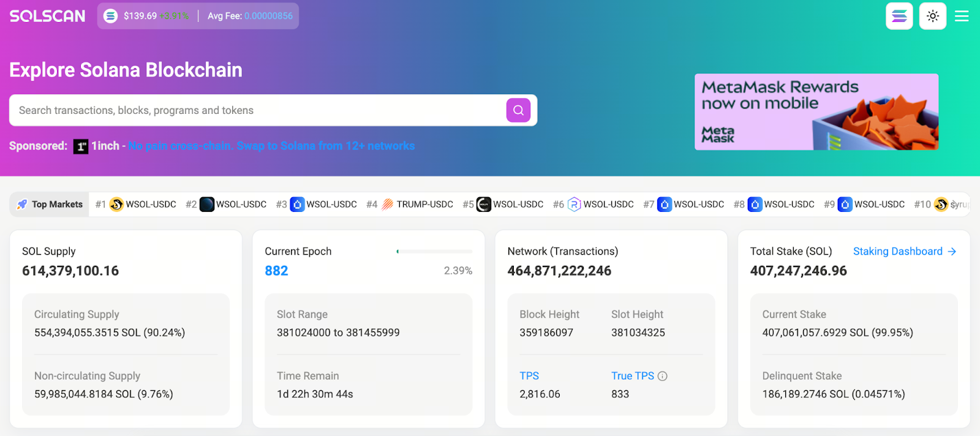Click the SOL Supply value 614,379,100.16
The height and width of the screenshot is (436, 980).
click(x=70, y=271)
